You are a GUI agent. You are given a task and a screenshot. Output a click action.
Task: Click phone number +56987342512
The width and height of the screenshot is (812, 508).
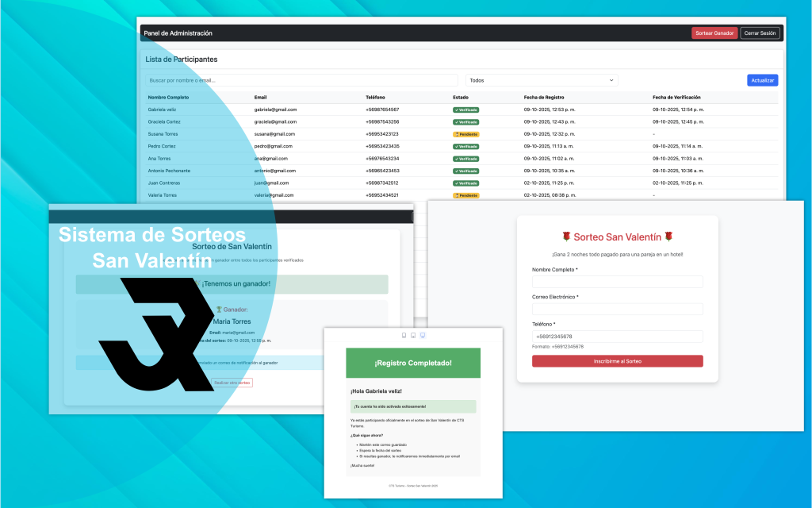[382, 183]
